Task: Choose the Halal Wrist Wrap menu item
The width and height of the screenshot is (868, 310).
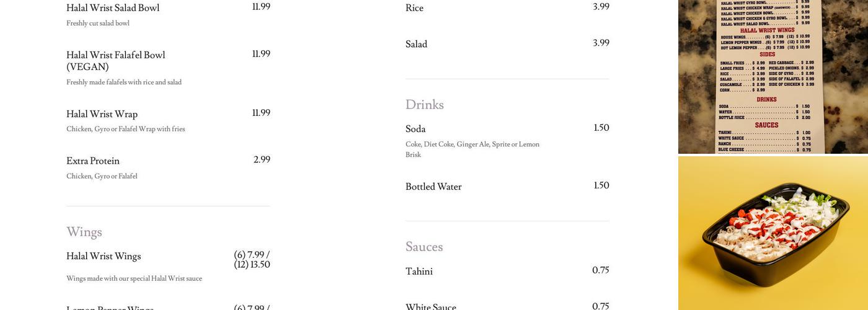Action: click(102, 114)
